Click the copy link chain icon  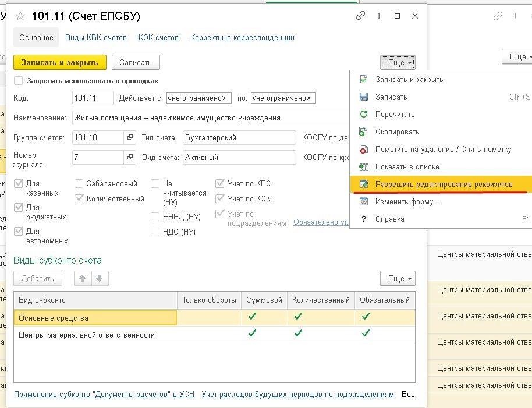361,16
